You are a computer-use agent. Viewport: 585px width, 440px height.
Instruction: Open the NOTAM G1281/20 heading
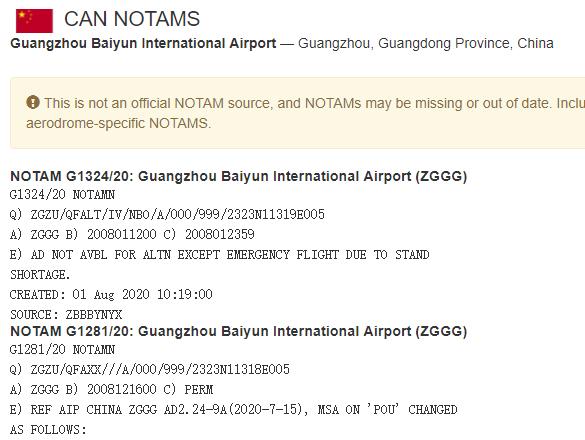[239, 331]
